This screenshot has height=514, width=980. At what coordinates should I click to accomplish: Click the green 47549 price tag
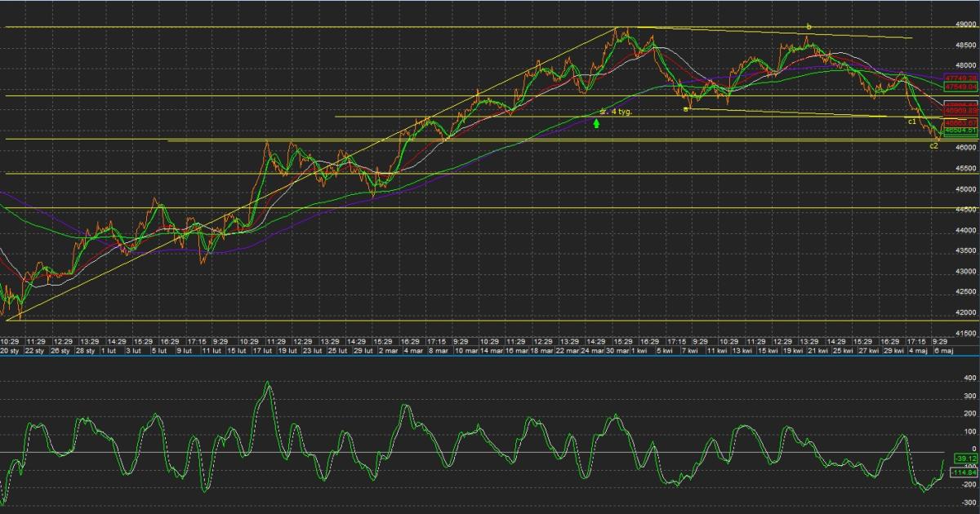pyautogui.click(x=960, y=86)
